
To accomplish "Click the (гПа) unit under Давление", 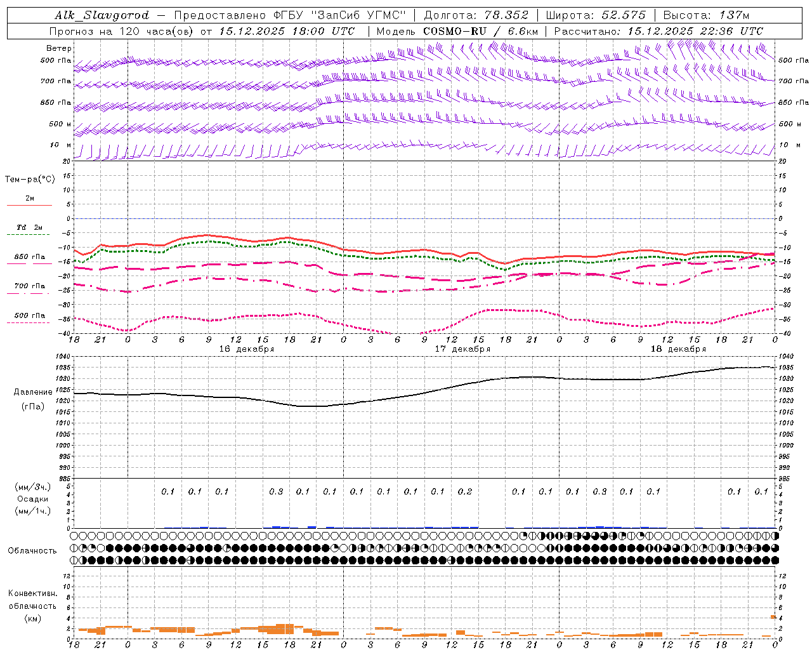I will (33, 407).
